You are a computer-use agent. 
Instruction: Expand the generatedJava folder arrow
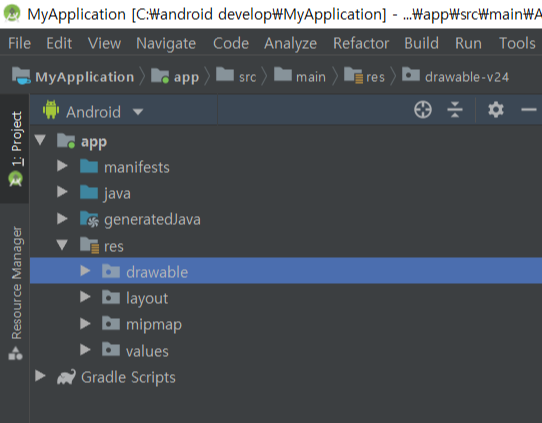coord(62,218)
